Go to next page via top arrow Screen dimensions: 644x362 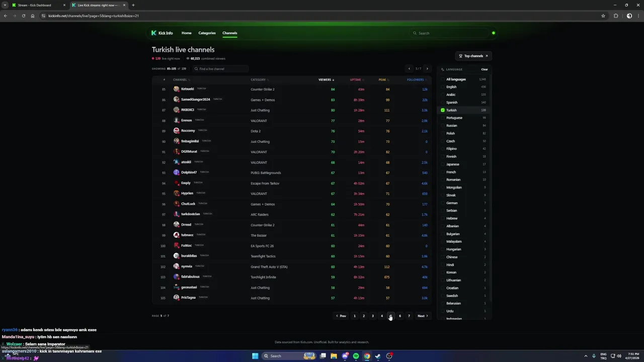click(427, 69)
